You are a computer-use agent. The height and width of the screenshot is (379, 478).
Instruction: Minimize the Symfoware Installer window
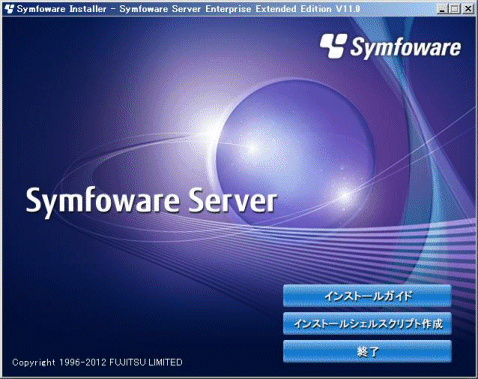coord(442,9)
